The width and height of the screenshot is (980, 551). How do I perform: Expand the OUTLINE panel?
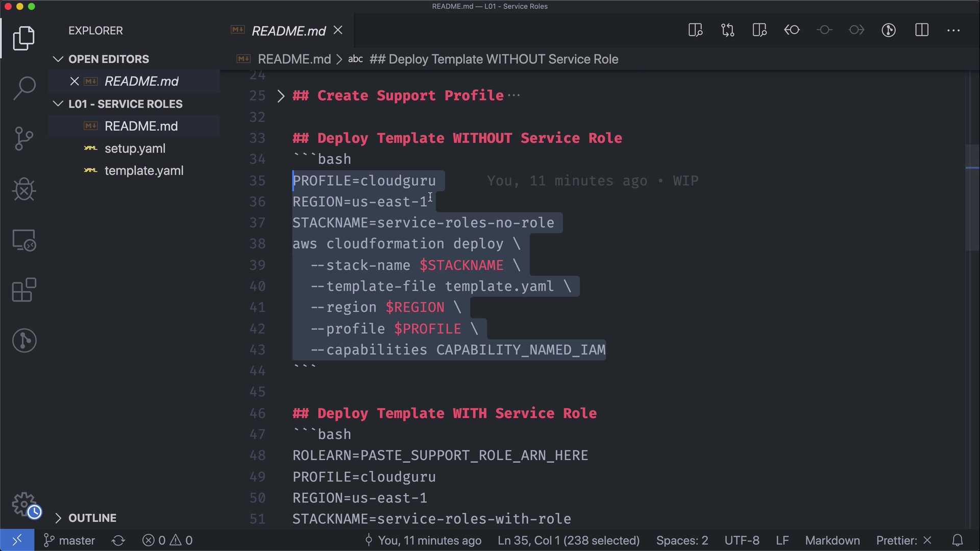pos(58,518)
